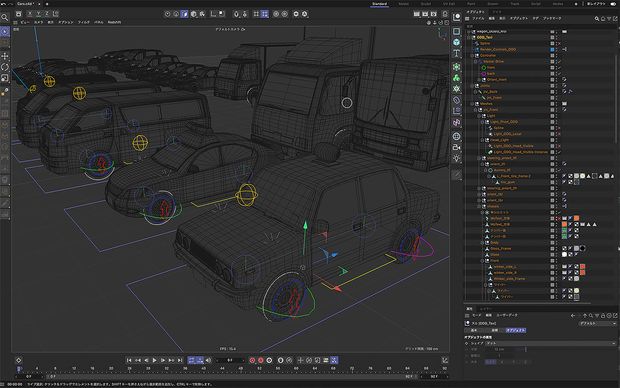This screenshot has height=388, width=620.
Task: Open the default preset dropdown in Attribute Manager
Action: (597, 323)
